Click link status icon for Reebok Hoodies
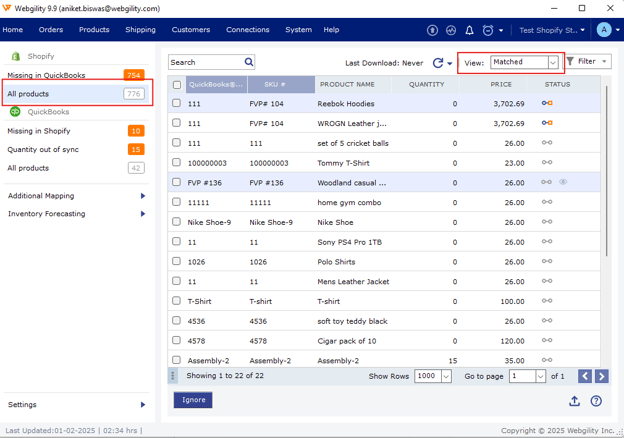This screenshot has width=624, height=438. pyautogui.click(x=547, y=103)
